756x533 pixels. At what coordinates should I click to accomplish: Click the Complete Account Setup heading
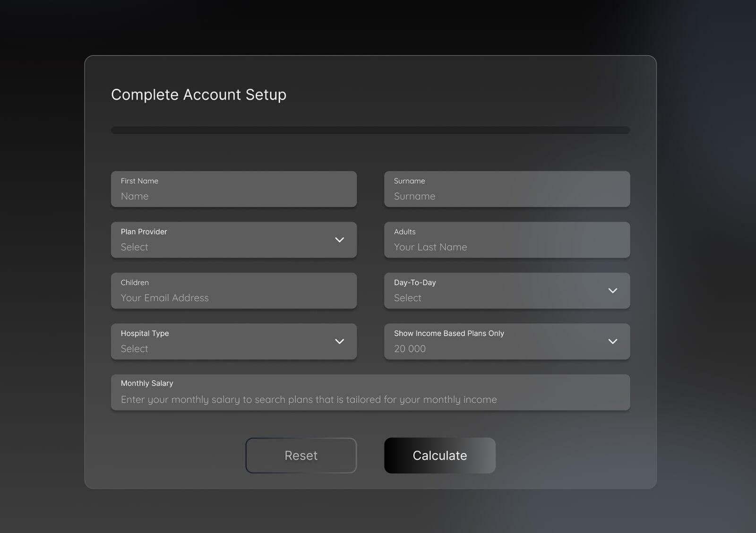pos(198,95)
